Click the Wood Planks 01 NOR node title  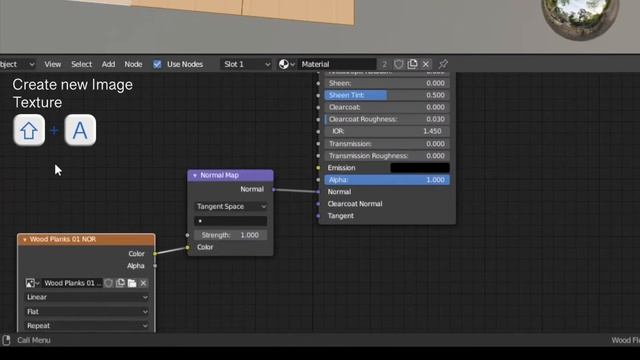pos(63,239)
